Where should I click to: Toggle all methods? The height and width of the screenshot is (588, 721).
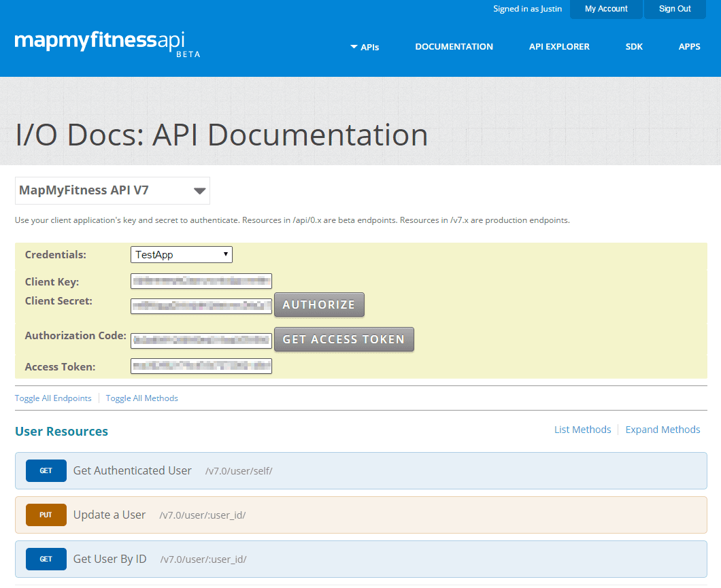tap(141, 398)
